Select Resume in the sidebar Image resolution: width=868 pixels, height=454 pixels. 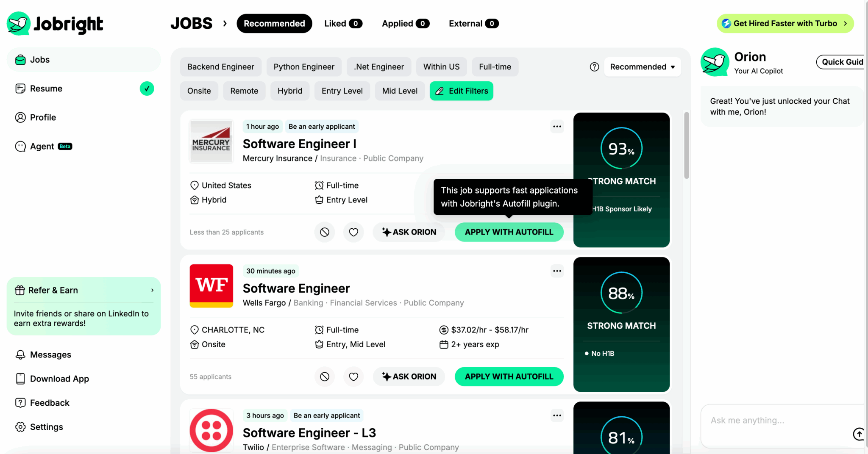[x=47, y=89]
